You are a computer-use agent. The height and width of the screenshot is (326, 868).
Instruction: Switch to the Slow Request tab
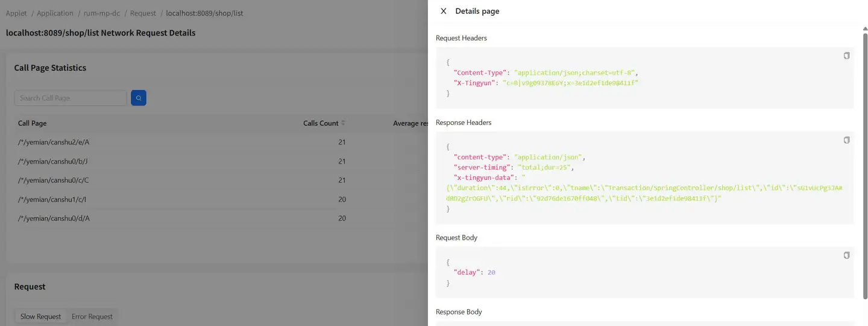(40, 316)
